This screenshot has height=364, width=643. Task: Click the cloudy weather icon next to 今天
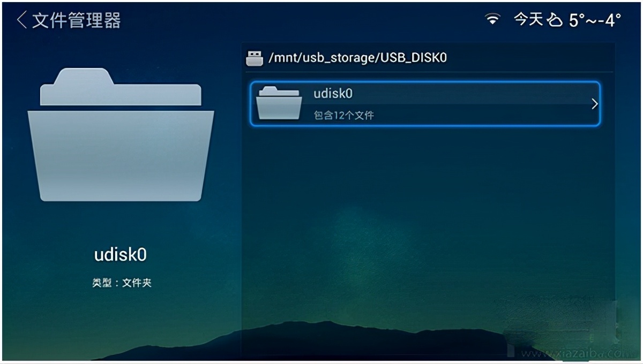[556, 19]
